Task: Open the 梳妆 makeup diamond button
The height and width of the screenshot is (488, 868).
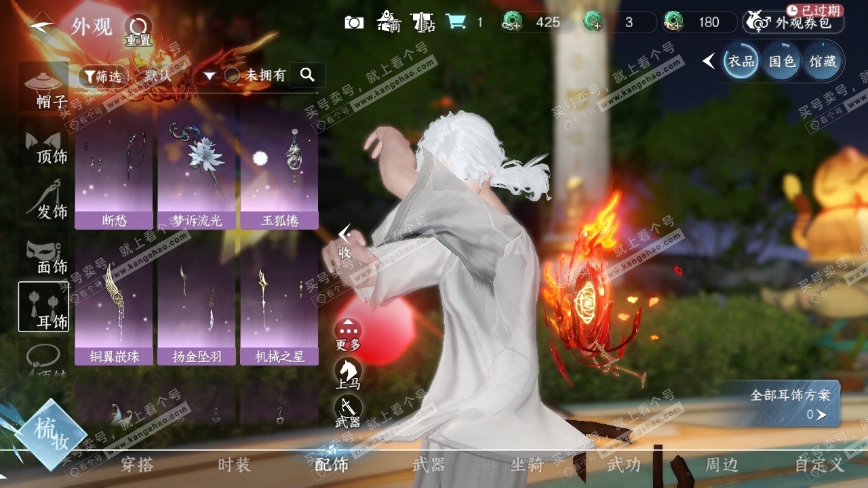Action: pos(50,434)
